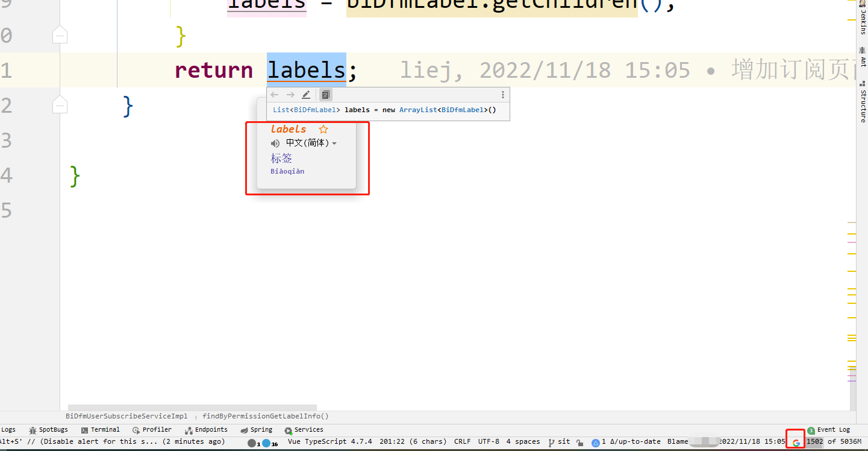Open the Ant side tool window
The image size is (868, 451).
click(863, 57)
